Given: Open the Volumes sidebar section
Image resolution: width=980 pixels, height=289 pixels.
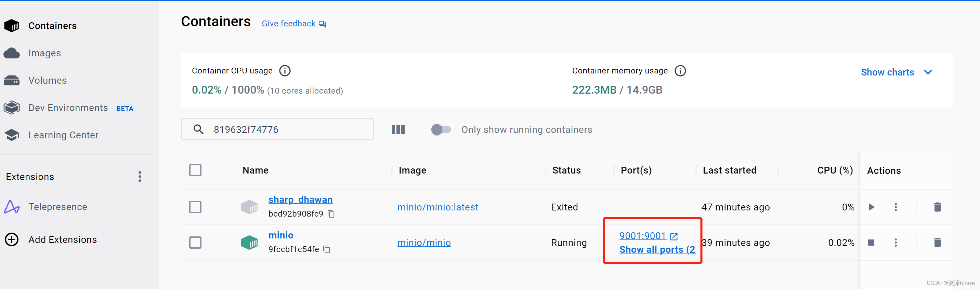Looking at the screenshot, I should click(x=48, y=81).
